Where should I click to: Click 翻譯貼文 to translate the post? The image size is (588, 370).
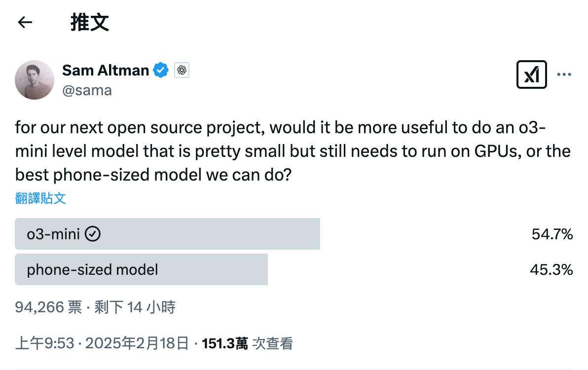point(41,198)
